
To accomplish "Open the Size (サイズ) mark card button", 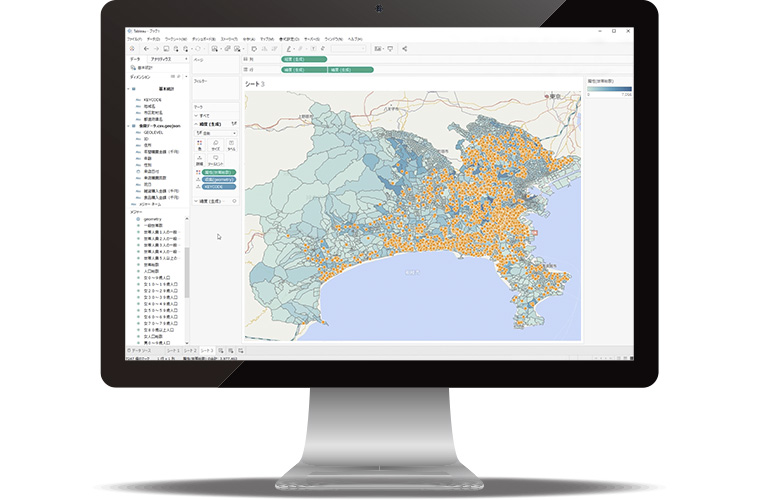I will click(x=217, y=145).
